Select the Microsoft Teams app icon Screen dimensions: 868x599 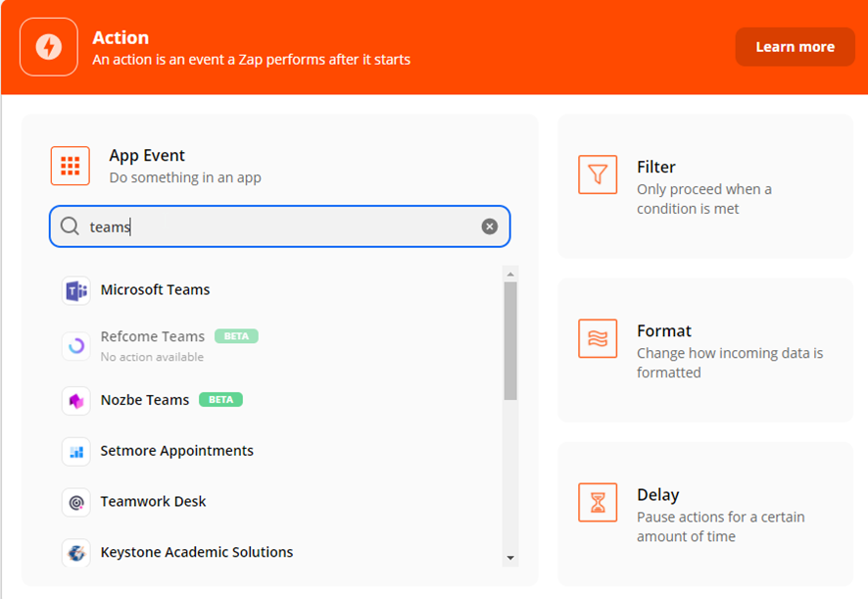[75, 290]
